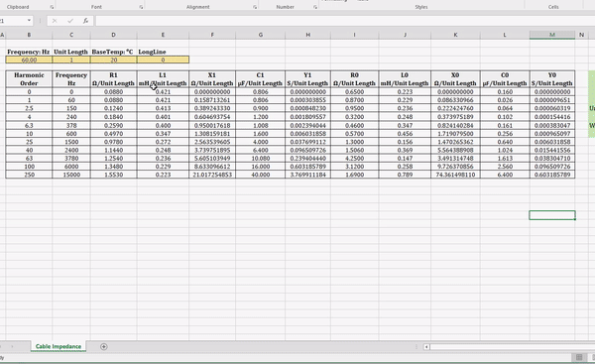Select the L1 mH/Unit Length header cell
Screen dimensions: 595x364
tap(163, 79)
